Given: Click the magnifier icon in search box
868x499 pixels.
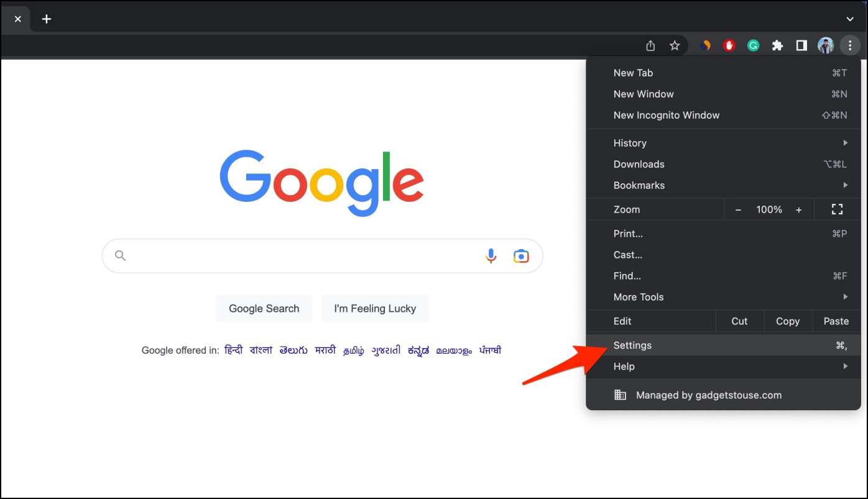Looking at the screenshot, I should click(121, 256).
